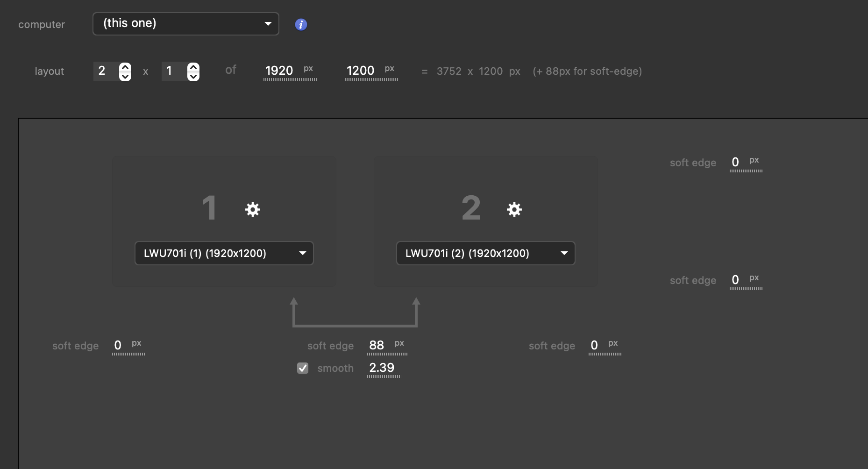Open settings gear for display 2
Screen dimensions: 868x469
pyautogui.click(x=514, y=209)
